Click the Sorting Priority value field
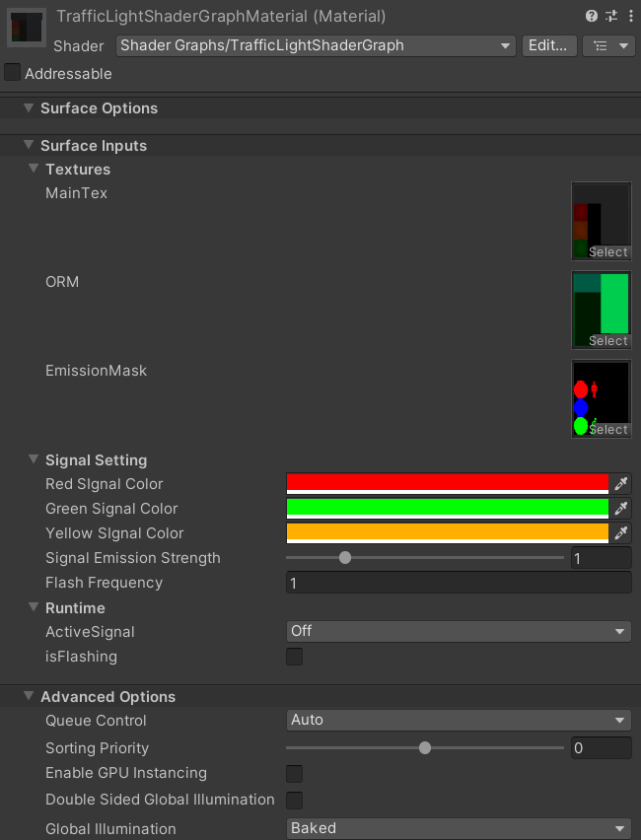 (601, 748)
